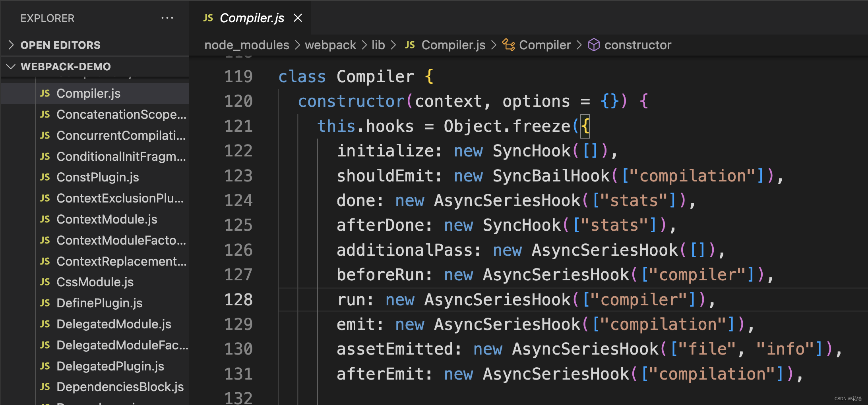Click 'done' property on line 124
Screen dimensions: 868x405
[x=356, y=201]
